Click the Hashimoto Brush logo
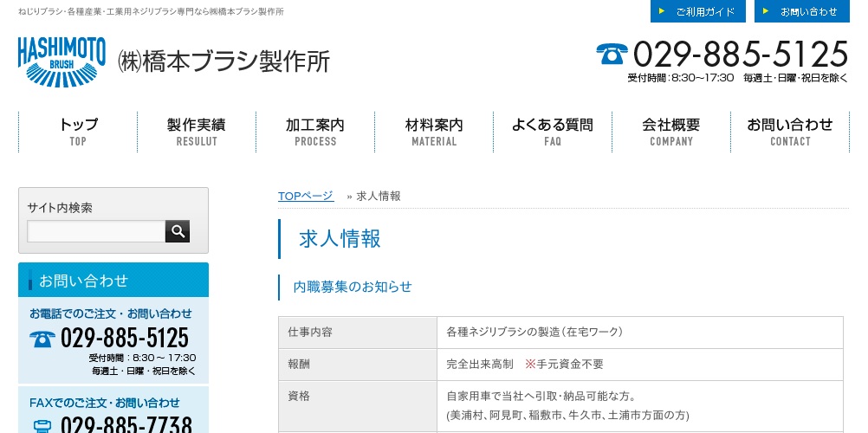The image size is (868, 433). coord(62,61)
